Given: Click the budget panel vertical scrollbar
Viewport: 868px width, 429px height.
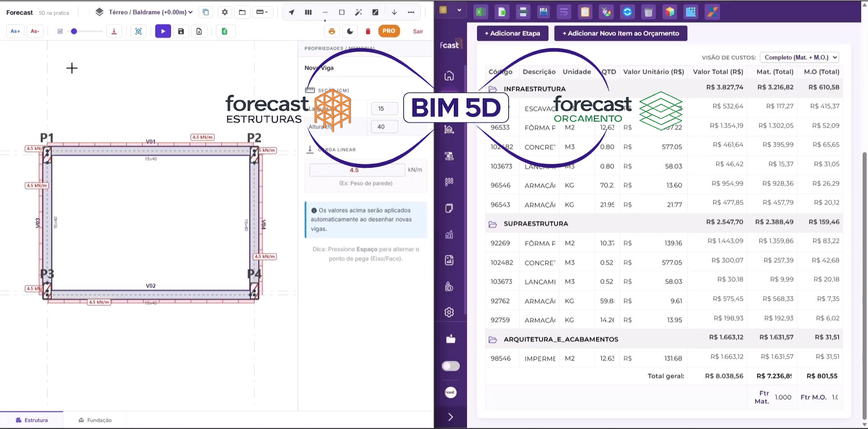Looking at the screenshot, I should (864, 285).
